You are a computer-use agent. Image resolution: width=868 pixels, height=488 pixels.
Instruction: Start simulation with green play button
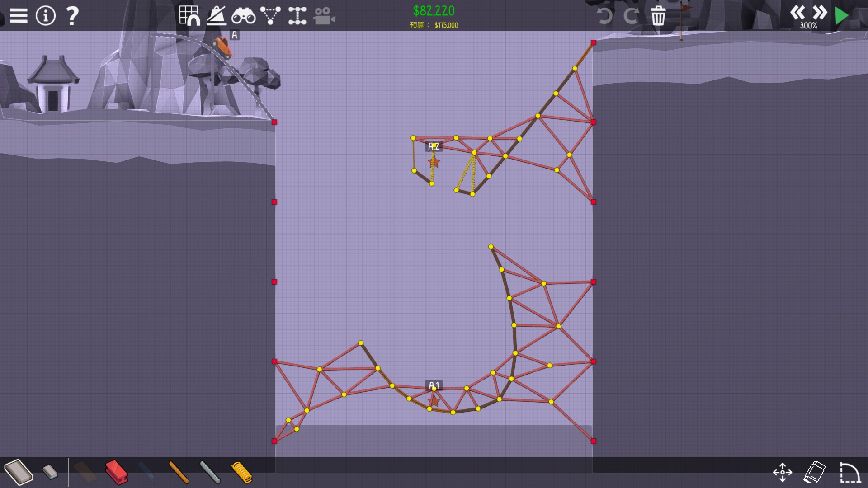tap(841, 16)
